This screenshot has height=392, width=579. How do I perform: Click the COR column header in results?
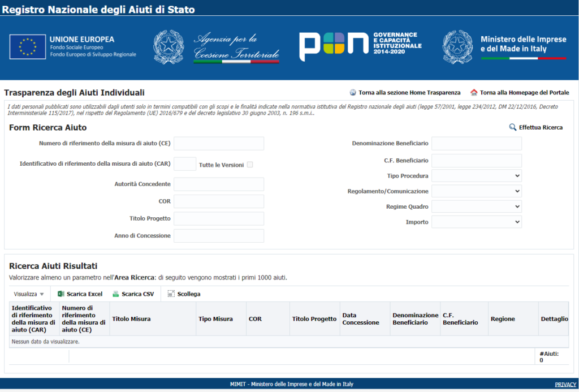pos(268,319)
